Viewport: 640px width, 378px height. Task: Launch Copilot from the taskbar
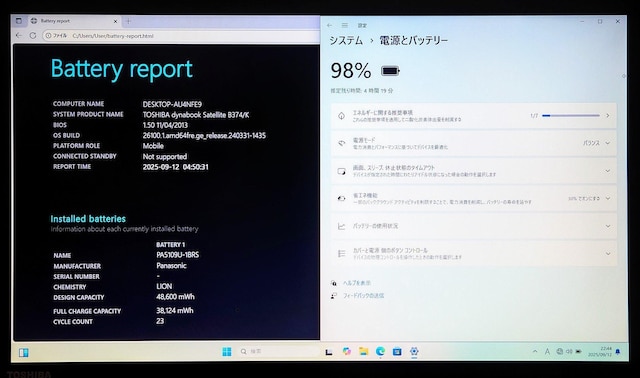347,351
